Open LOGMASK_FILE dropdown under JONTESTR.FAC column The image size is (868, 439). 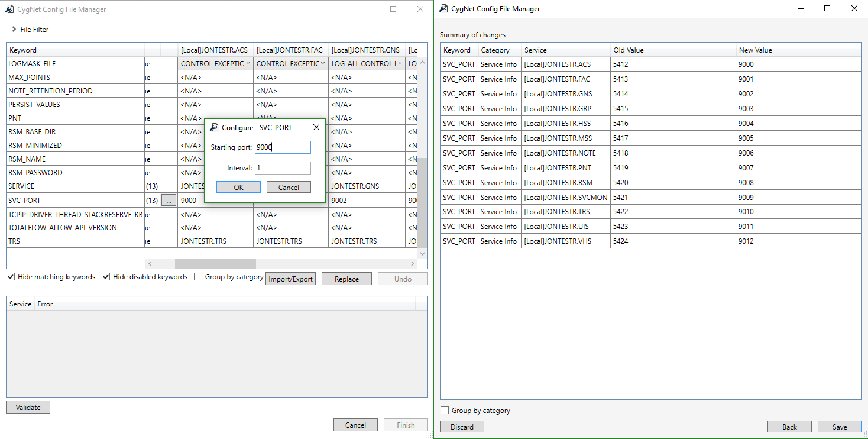tap(323, 63)
